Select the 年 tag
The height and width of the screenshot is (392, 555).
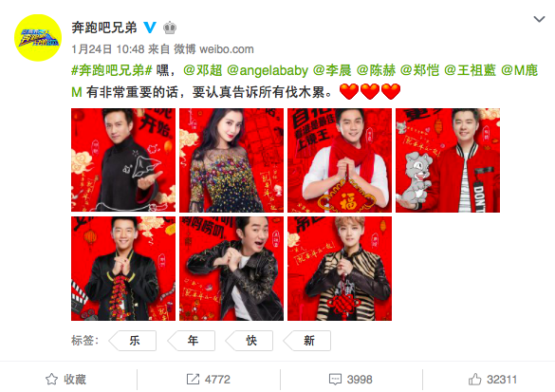(192, 341)
